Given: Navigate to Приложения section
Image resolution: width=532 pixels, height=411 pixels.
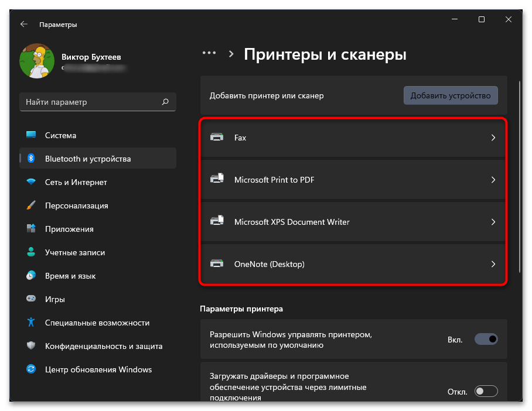Looking at the screenshot, I should tap(98, 229).
